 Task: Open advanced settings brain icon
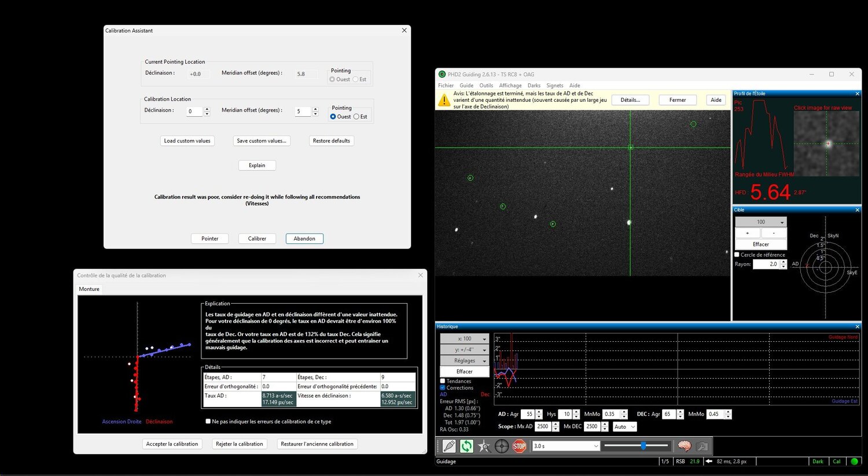pyautogui.click(x=685, y=446)
